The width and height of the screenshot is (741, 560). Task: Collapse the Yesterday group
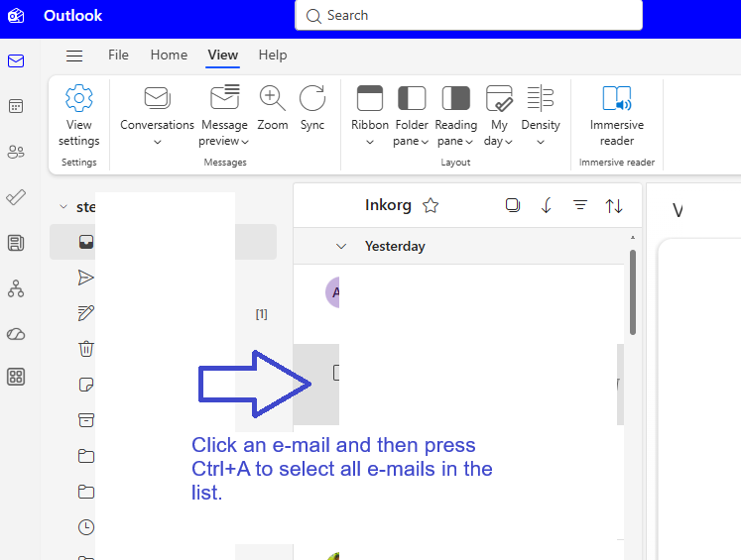341,247
